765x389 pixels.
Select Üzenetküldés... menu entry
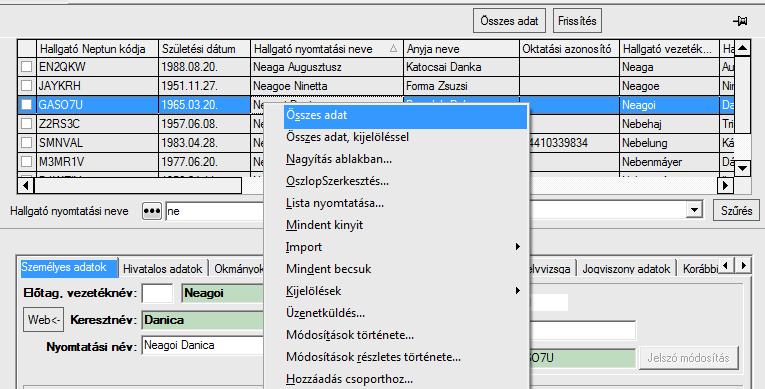point(405,313)
